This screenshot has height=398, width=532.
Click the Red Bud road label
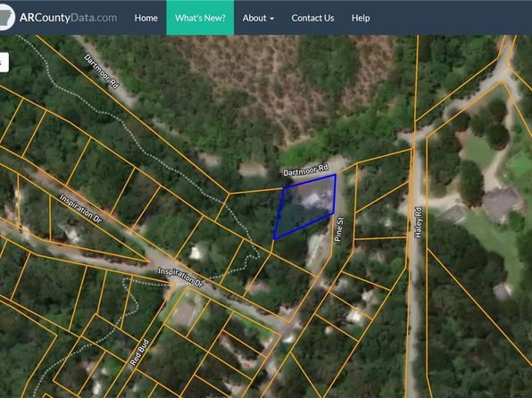139,352
